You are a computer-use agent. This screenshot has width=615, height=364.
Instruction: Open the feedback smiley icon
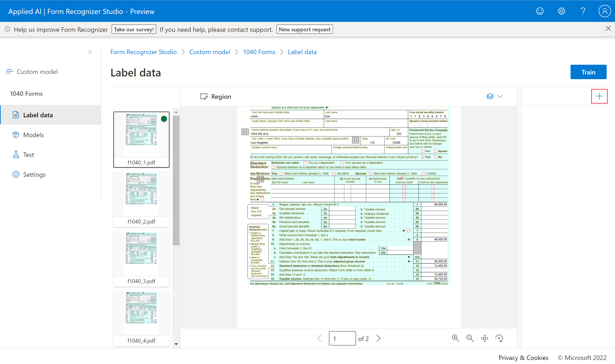coord(540,11)
